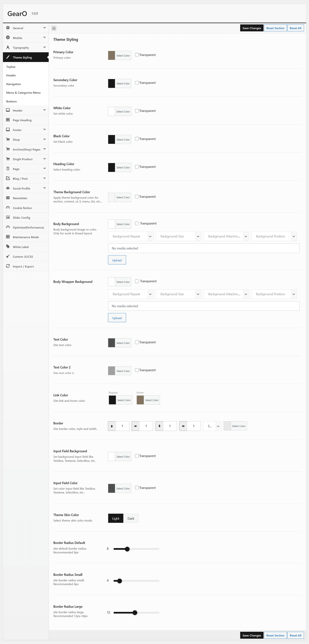This screenshot has height=644, width=309.
Task: Check Transparent for Body Background
Action: coord(137,223)
